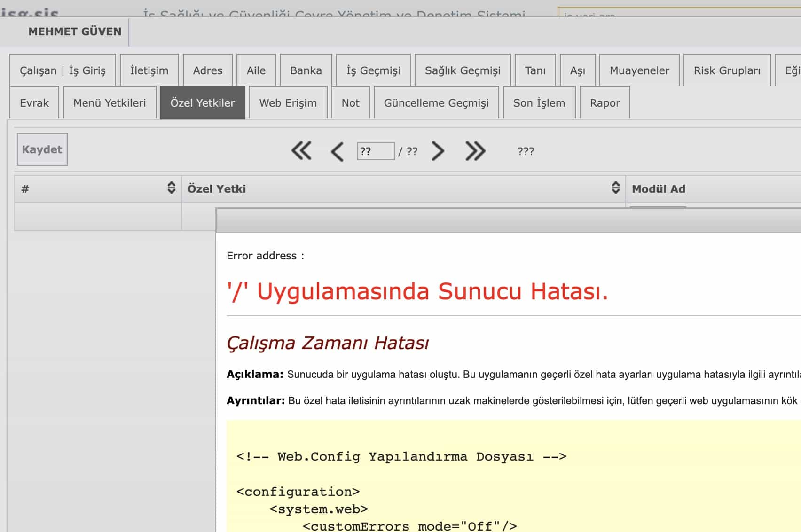Image resolution: width=801 pixels, height=532 pixels.
Task: Open the Muayeneler tab
Action: [x=639, y=70]
